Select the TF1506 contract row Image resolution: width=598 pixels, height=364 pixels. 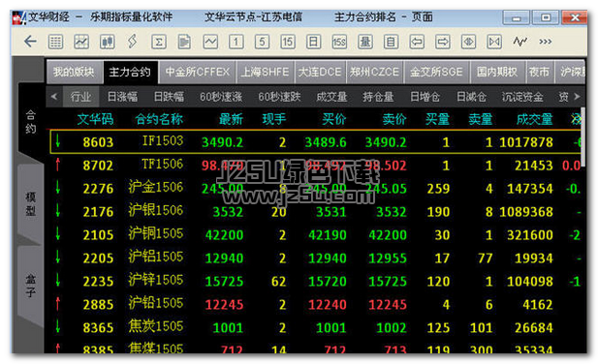click(x=315, y=165)
